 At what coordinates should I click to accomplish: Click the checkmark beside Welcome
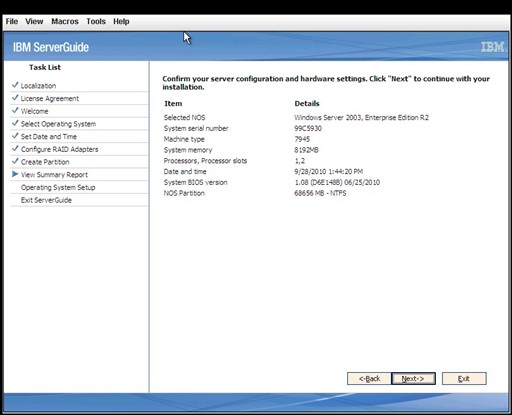tap(15, 110)
